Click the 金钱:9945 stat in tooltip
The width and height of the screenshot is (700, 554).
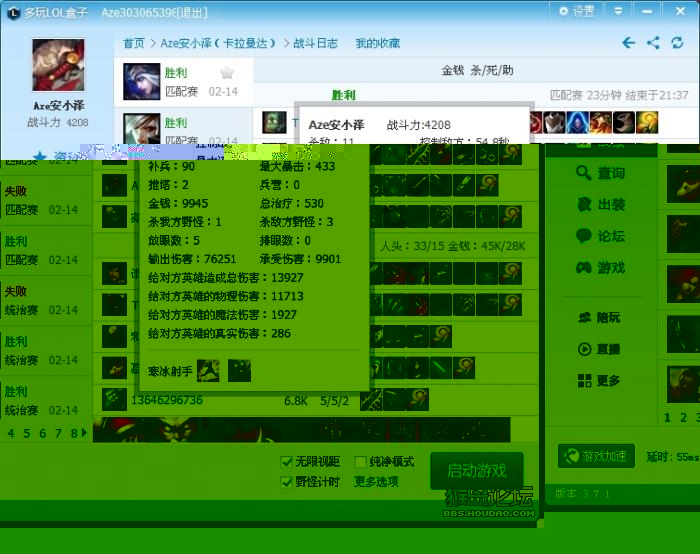178,203
